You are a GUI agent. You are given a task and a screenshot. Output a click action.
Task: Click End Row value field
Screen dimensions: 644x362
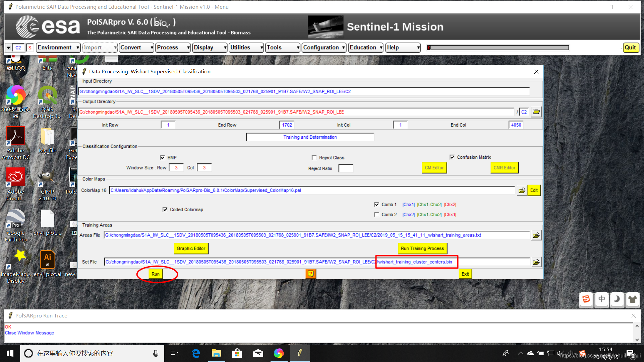287,125
